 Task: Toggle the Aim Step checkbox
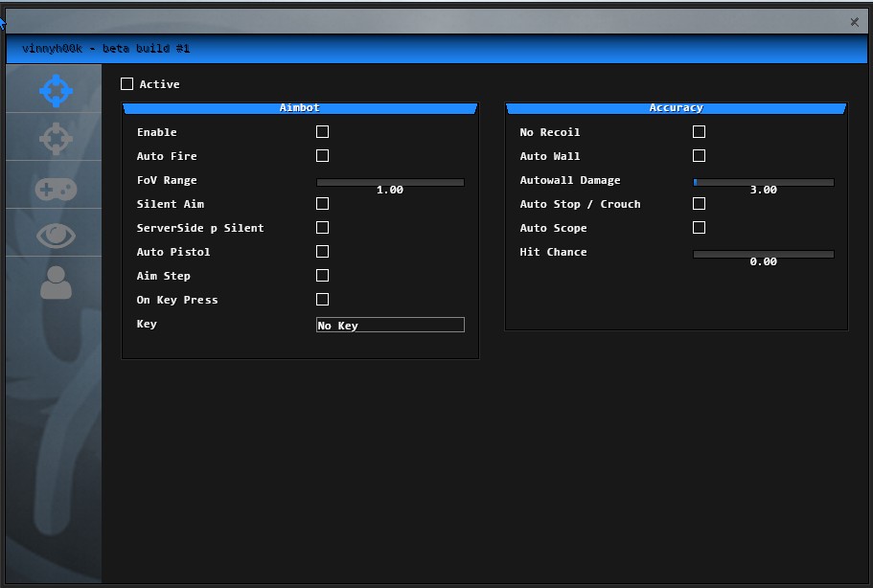323,276
